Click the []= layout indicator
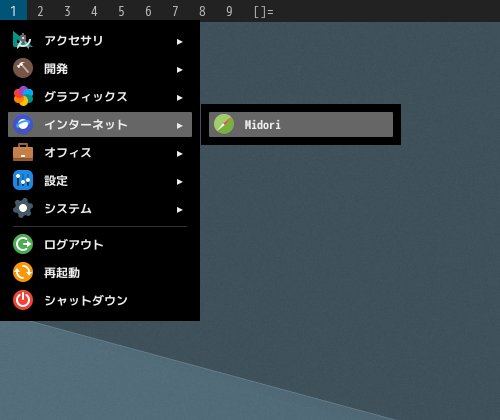Screen dimensions: 500x420 (263, 12)
